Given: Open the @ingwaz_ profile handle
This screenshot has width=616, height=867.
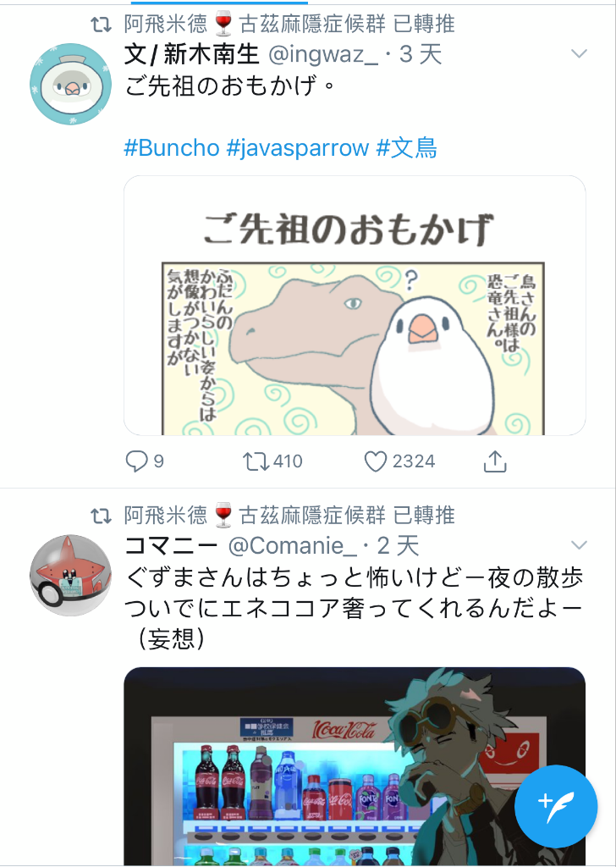Looking at the screenshot, I should pyautogui.click(x=323, y=54).
